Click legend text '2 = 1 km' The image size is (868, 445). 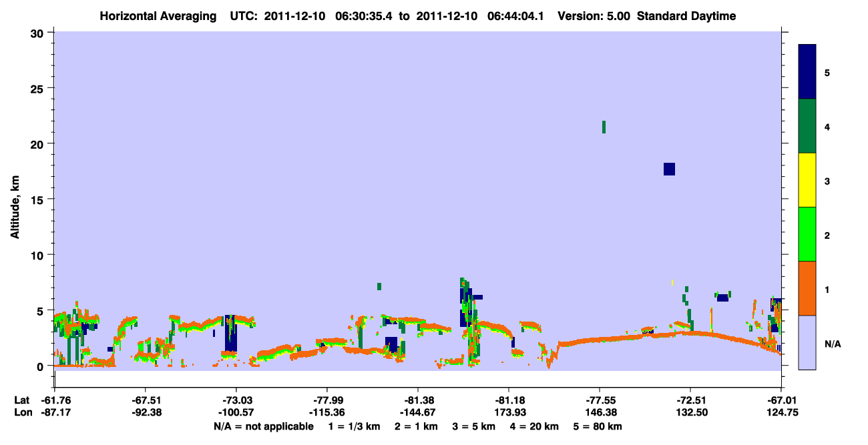click(x=417, y=426)
